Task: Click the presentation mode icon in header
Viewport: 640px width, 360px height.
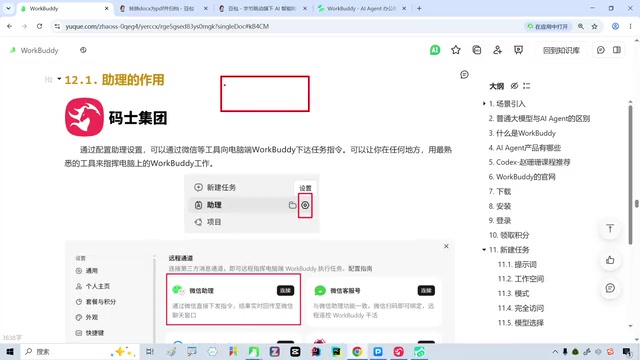Action: point(518,50)
